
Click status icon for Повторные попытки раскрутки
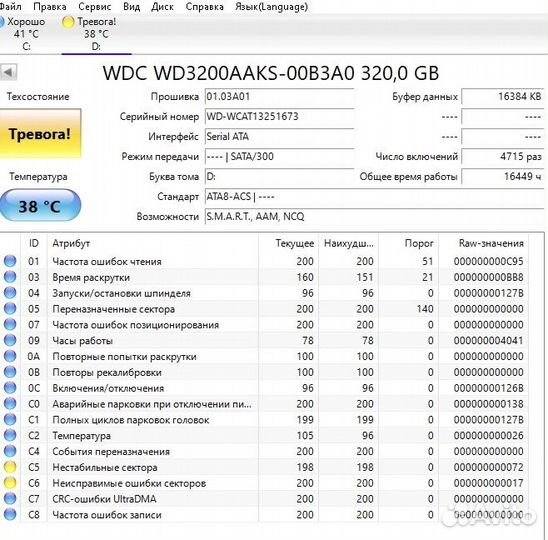click(x=10, y=356)
